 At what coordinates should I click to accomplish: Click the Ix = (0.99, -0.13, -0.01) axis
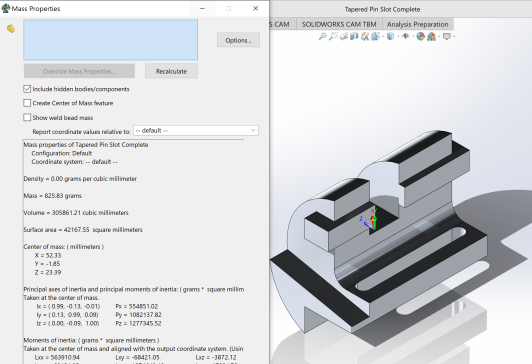tap(68, 306)
